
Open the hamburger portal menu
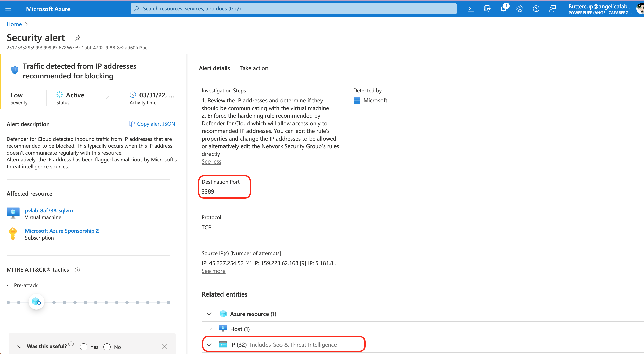pyautogui.click(x=8, y=9)
